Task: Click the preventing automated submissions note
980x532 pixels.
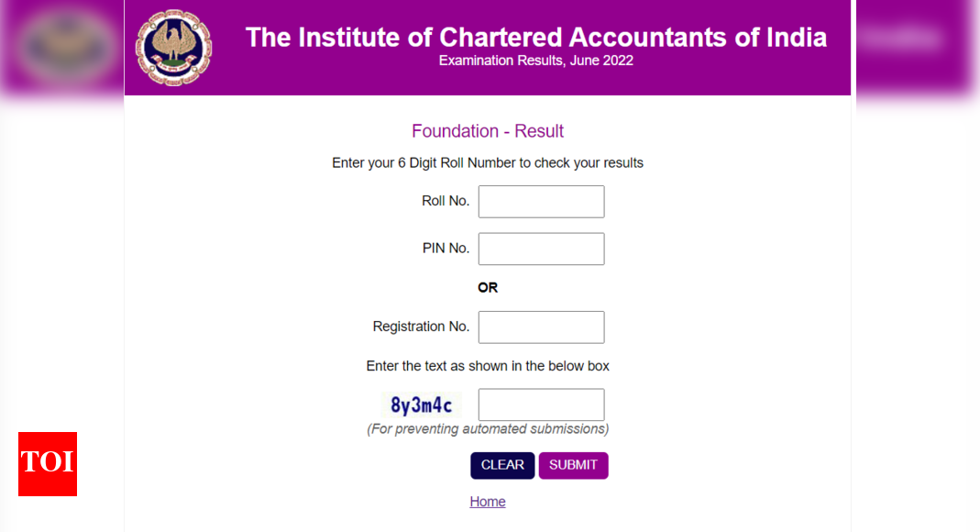Action: click(x=488, y=428)
